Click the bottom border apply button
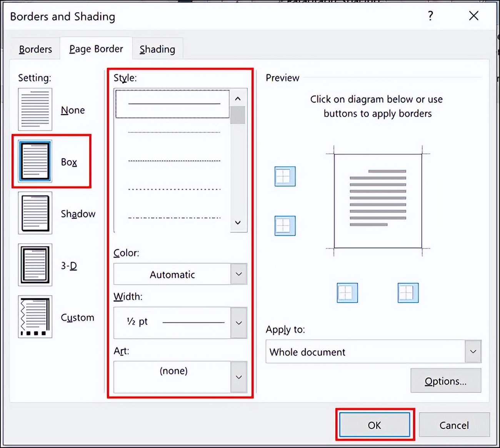The height and width of the screenshot is (448, 500). click(284, 226)
